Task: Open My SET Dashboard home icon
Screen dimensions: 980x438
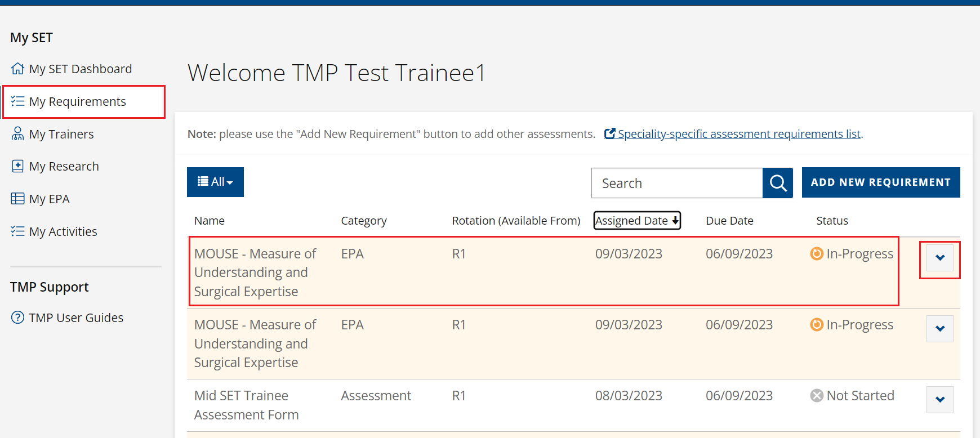Action: click(x=17, y=69)
